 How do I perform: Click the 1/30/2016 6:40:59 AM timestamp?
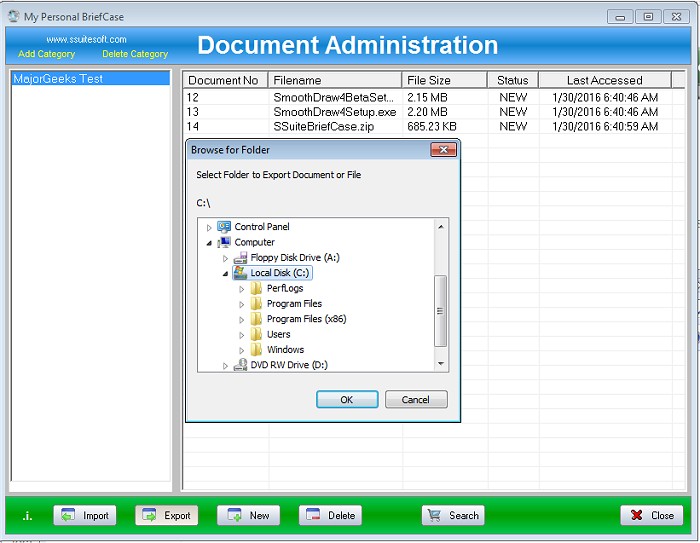(605, 126)
